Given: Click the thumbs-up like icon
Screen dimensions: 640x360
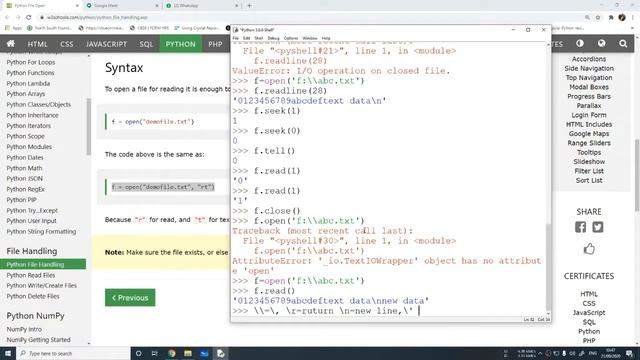Looking at the screenshot, I should 589,249.
